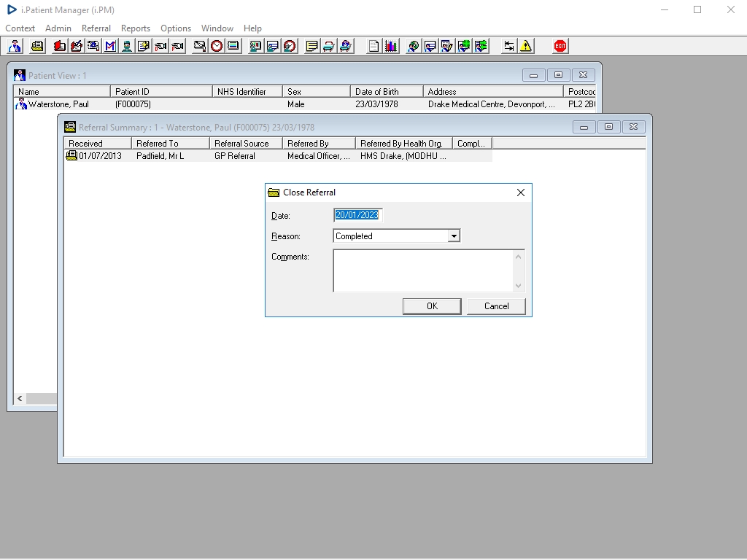Click the Referred By column header

(x=320, y=144)
